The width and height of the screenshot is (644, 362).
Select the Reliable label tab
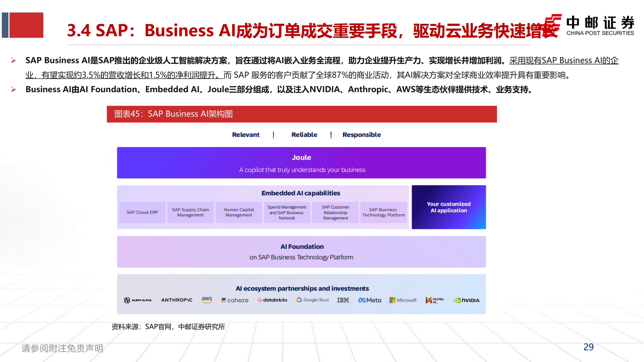click(304, 135)
